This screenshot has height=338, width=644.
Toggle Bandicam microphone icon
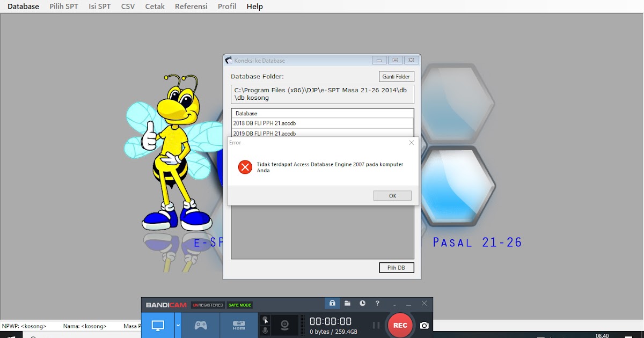265,330
